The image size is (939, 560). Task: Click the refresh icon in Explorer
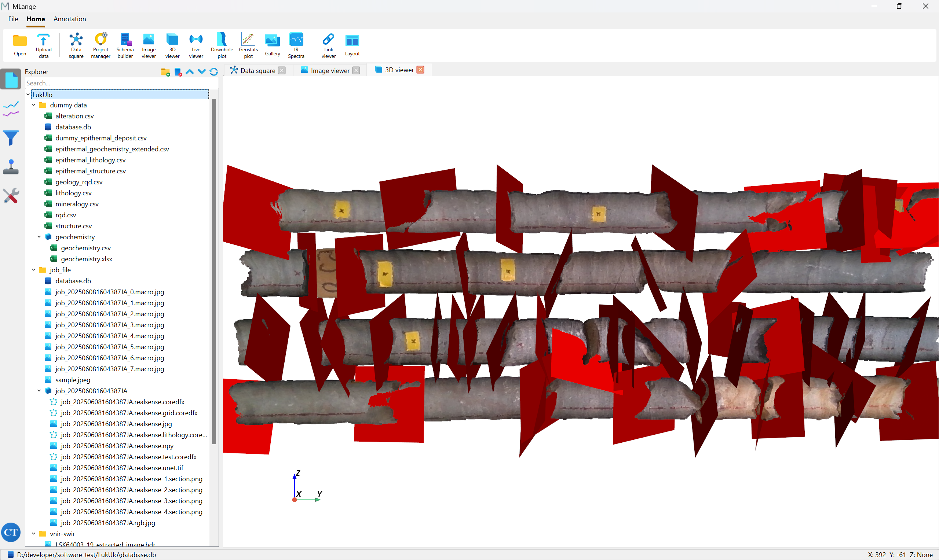214,72
